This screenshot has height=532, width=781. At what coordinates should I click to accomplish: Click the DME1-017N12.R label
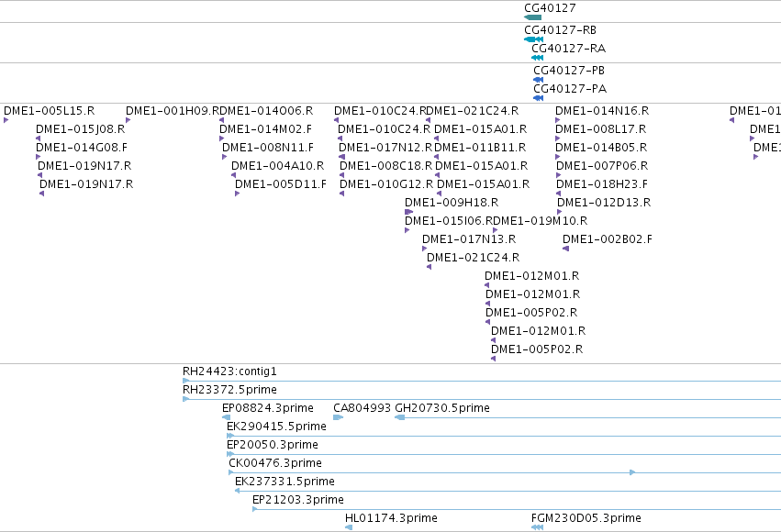(385, 148)
